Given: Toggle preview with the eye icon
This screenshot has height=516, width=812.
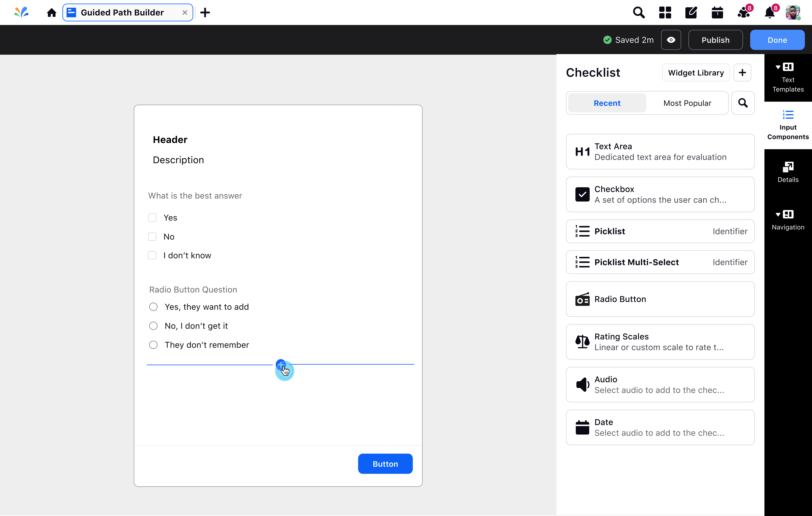Looking at the screenshot, I should coord(671,40).
